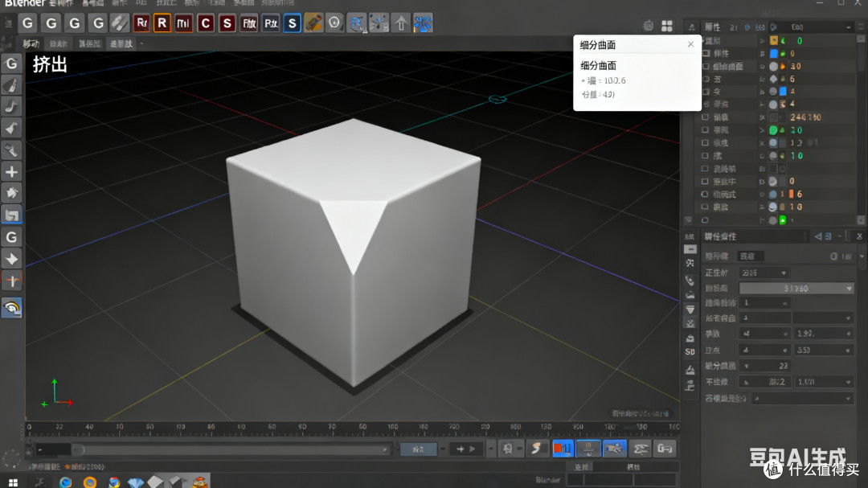The width and height of the screenshot is (868, 488).
Task: Click the 'SD' icon in properties icon strip
Action: tap(690, 352)
